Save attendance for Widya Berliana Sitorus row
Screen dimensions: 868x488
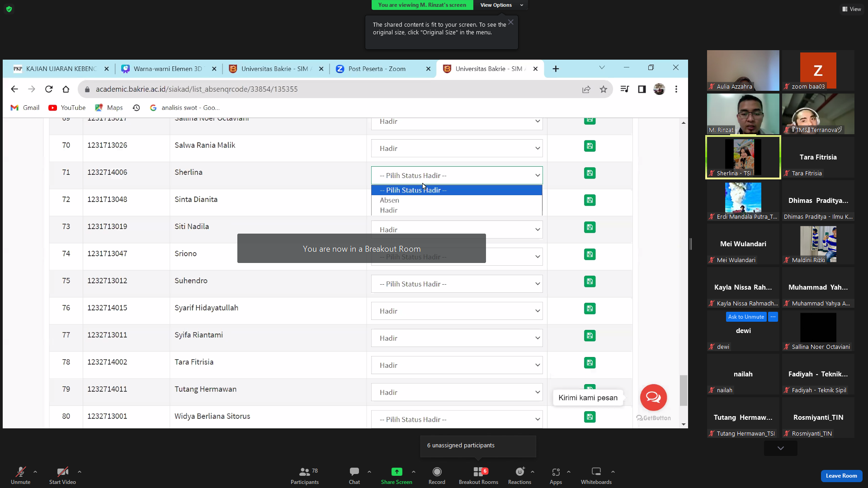click(x=590, y=417)
